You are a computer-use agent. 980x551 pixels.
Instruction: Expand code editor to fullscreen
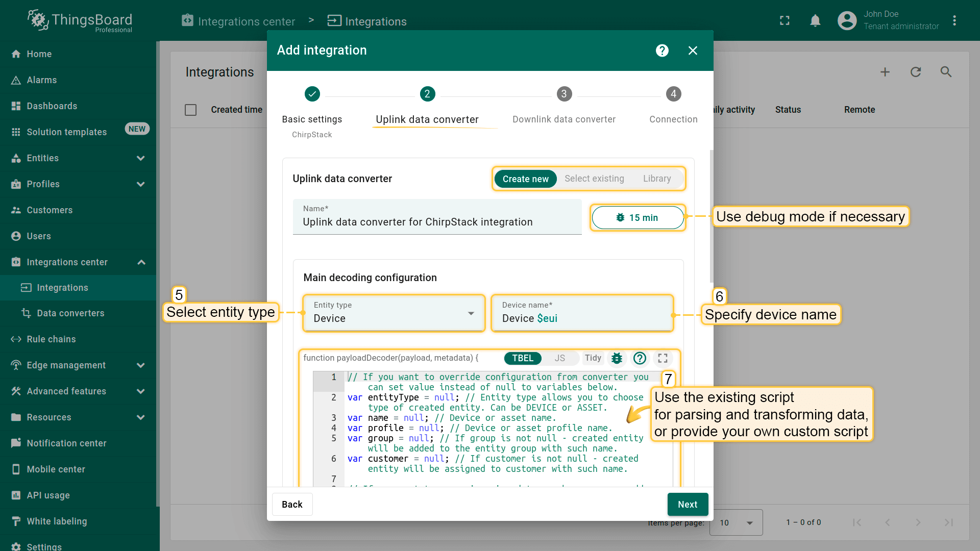point(663,358)
